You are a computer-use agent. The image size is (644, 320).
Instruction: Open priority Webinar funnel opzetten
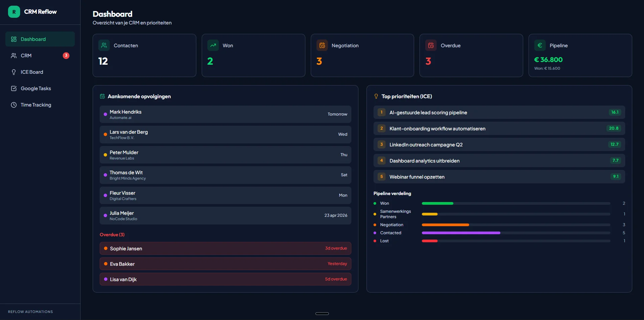click(x=499, y=177)
